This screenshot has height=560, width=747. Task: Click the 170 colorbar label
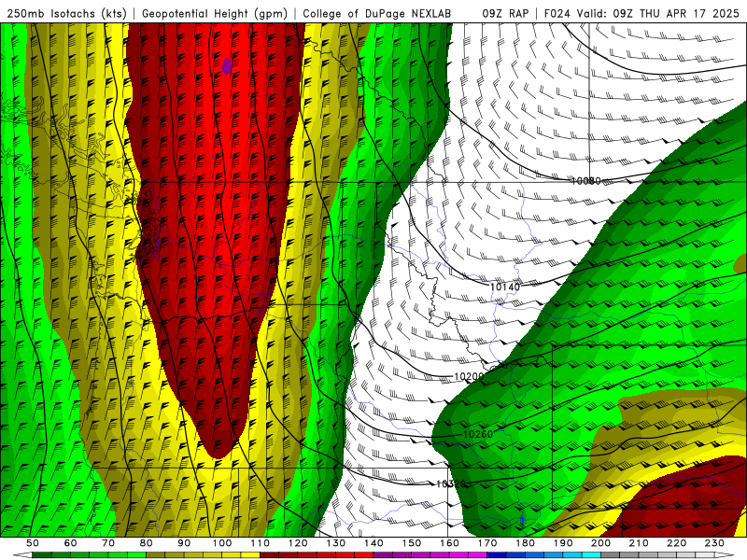(487, 543)
